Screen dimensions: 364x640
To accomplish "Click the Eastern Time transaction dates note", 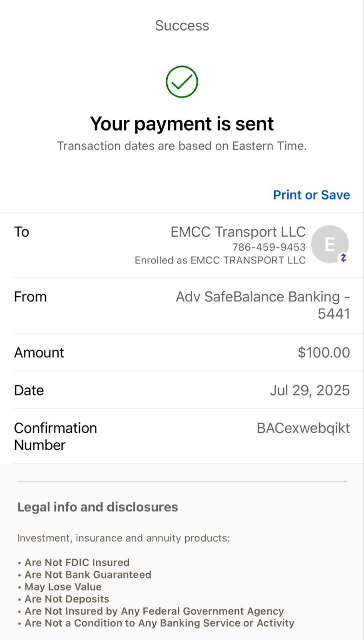I will [182, 146].
